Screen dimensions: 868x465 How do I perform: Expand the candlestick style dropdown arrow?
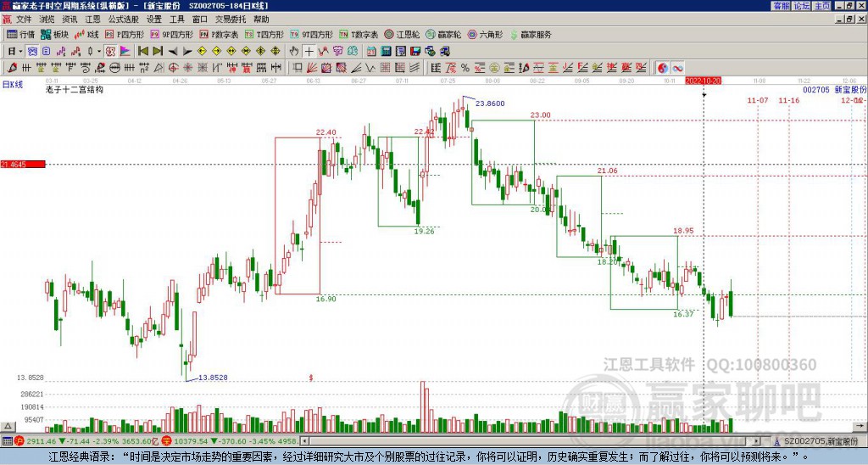pos(99,51)
